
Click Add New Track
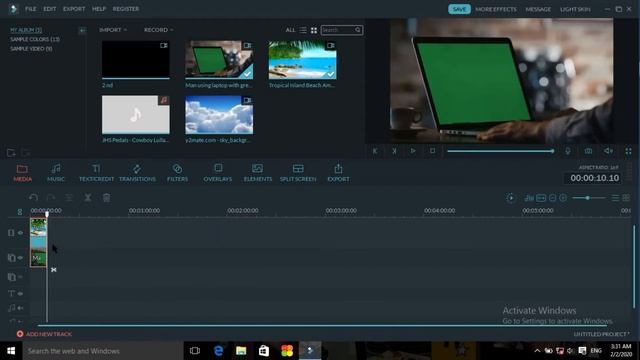point(44,334)
